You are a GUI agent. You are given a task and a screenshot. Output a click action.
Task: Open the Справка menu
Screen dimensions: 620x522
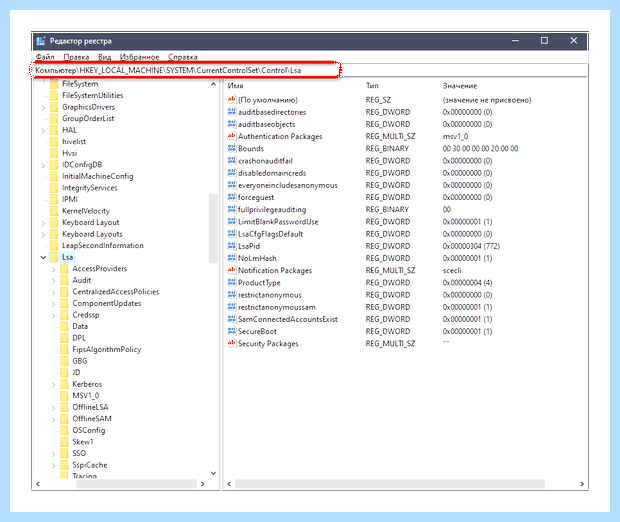click(x=183, y=57)
